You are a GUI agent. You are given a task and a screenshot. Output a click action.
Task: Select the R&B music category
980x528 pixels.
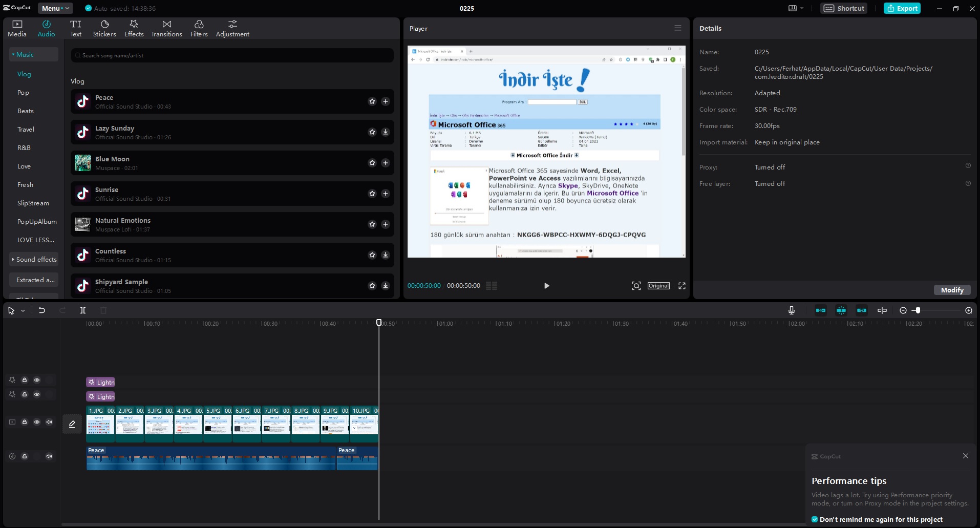pos(24,148)
